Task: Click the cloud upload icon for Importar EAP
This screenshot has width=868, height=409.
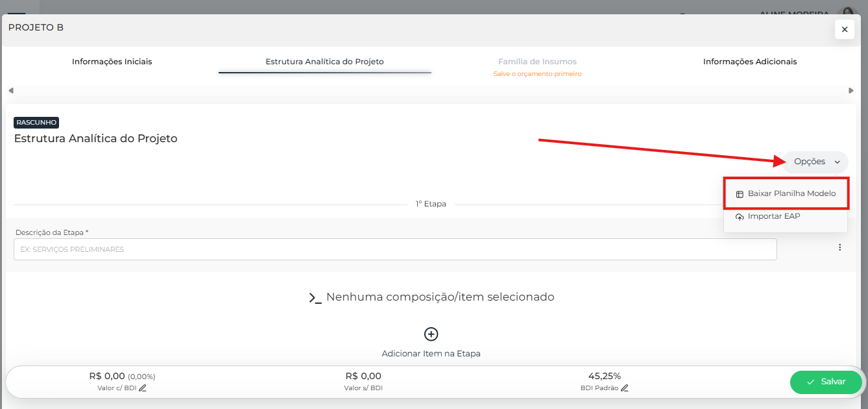Action: pyautogui.click(x=740, y=217)
